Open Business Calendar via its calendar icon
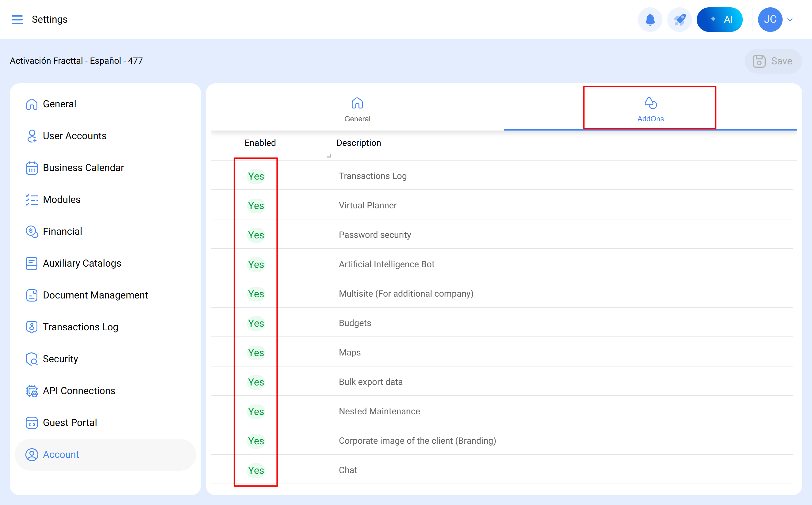 (32, 168)
